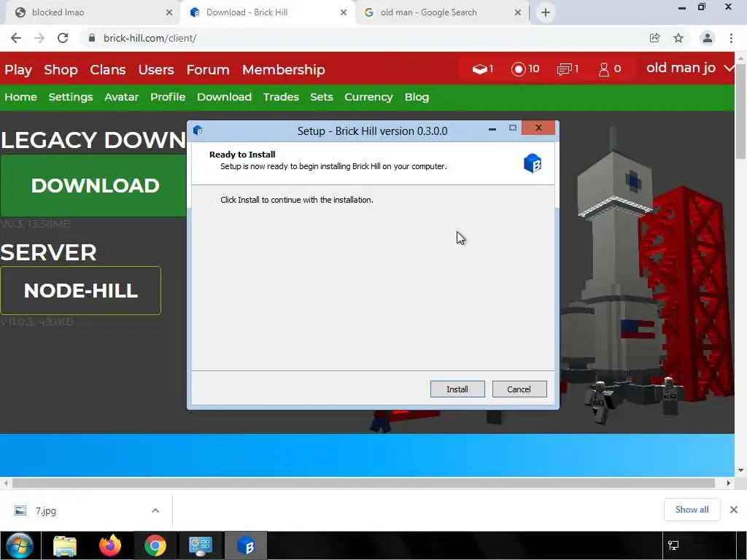Close the Download - Brick Hill tab

click(344, 13)
